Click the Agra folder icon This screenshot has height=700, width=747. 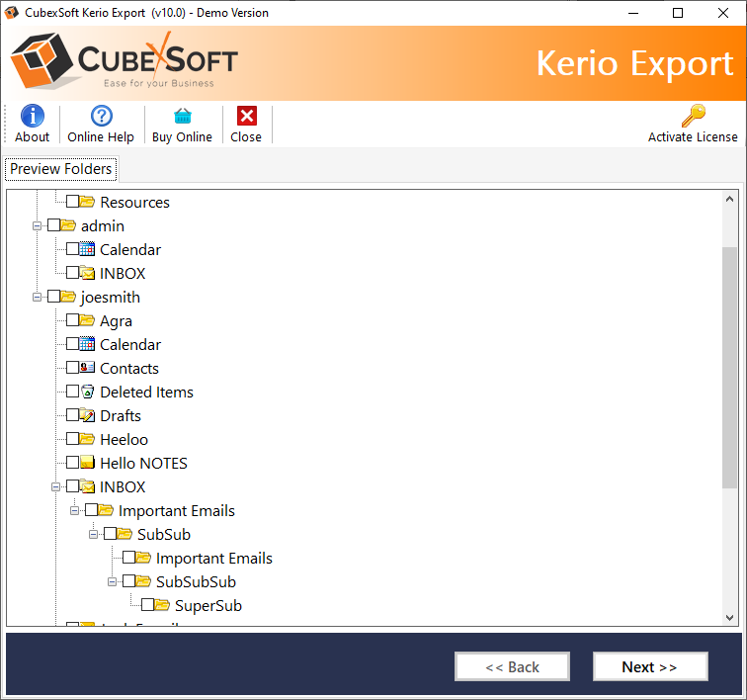pyautogui.click(x=87, y=320)
